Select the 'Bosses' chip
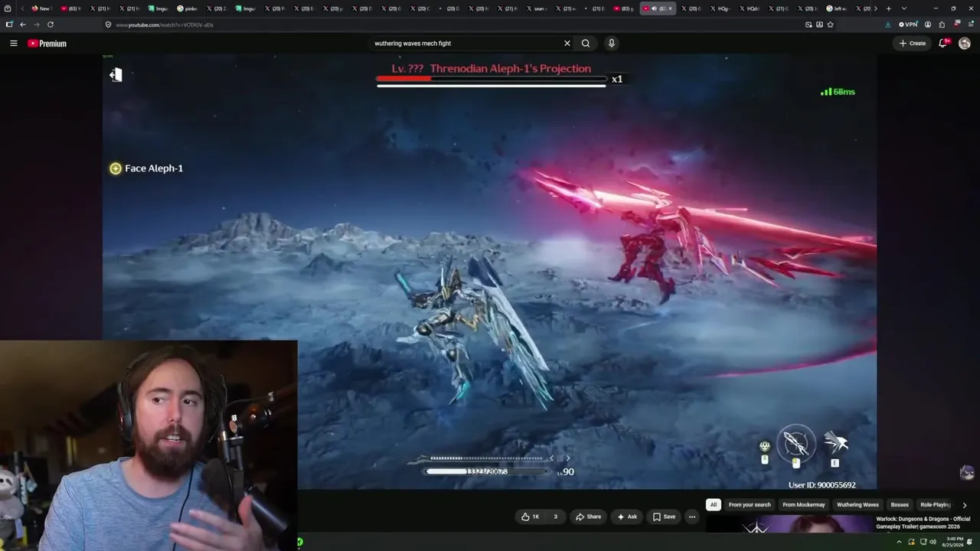Viewport: 980px width, 551px height. (x=900, y=505)
